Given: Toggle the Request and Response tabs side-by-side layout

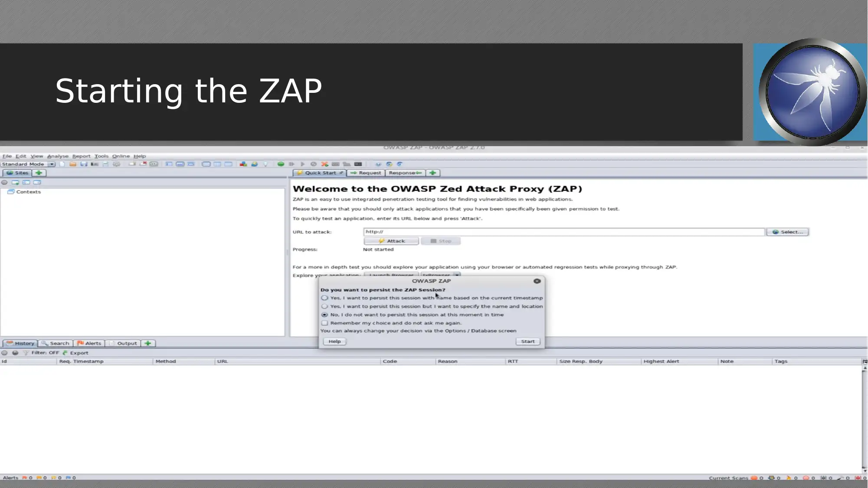Looking at the screenshot, I should pos(217,164).
